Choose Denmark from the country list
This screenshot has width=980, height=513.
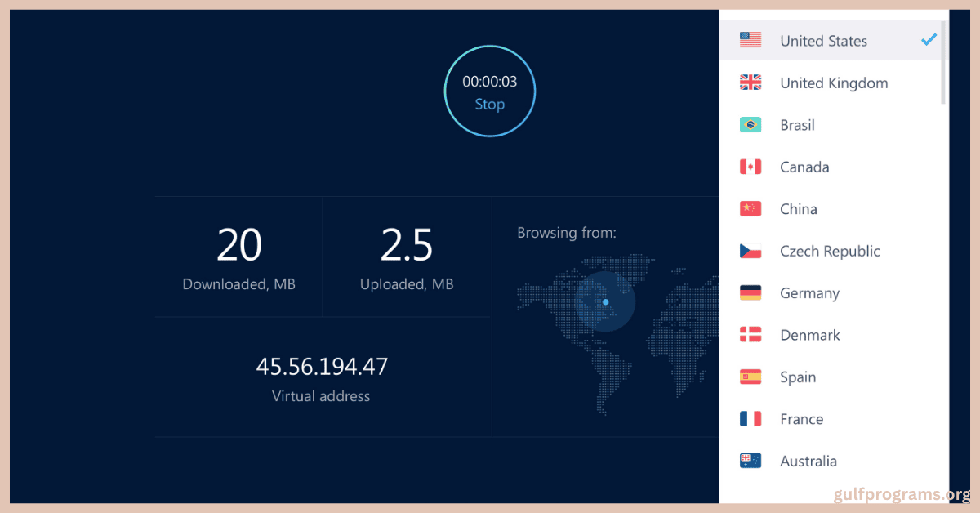810,334
